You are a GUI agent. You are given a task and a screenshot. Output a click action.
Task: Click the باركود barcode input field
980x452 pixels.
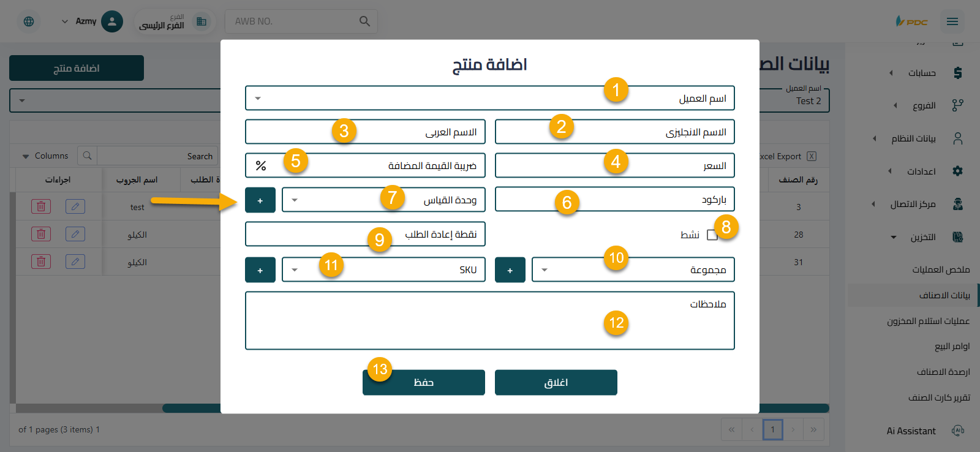(x=615, y=199)
